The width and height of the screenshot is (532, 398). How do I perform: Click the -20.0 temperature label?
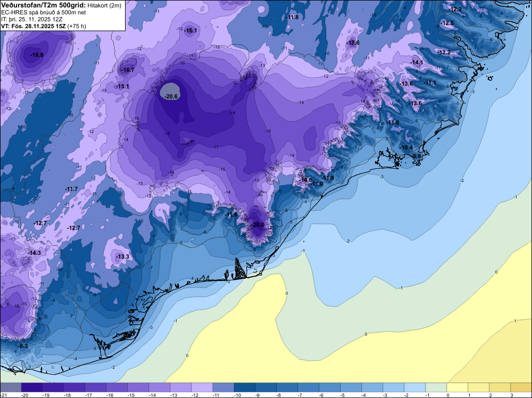[x=258, y=225]
